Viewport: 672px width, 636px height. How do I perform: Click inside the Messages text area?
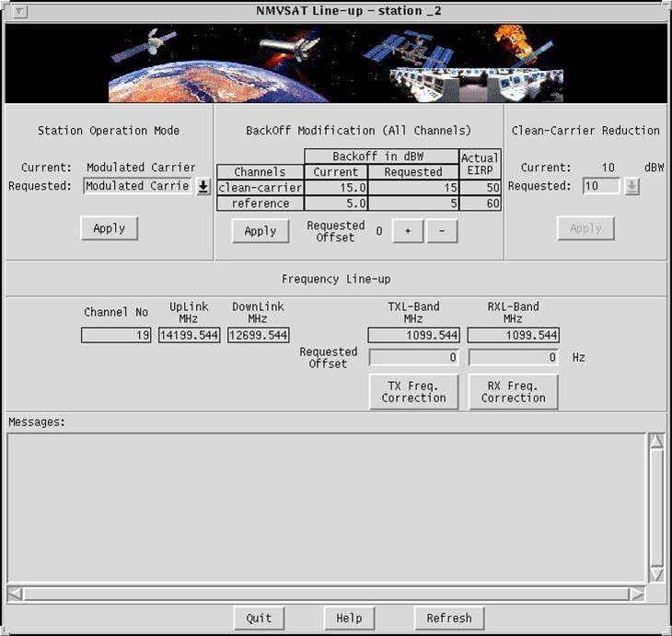click(x=326, y=508)
